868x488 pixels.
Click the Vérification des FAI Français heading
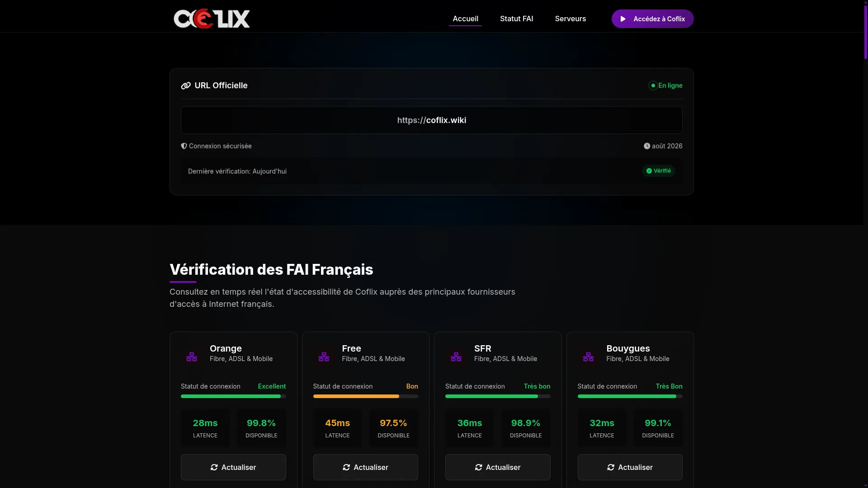click(271, 270)
